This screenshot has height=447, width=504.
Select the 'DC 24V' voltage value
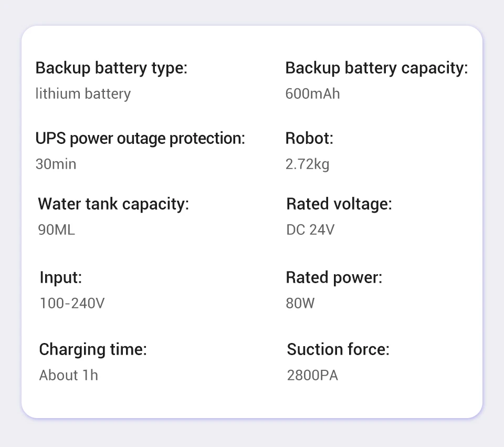pos(310,230)
